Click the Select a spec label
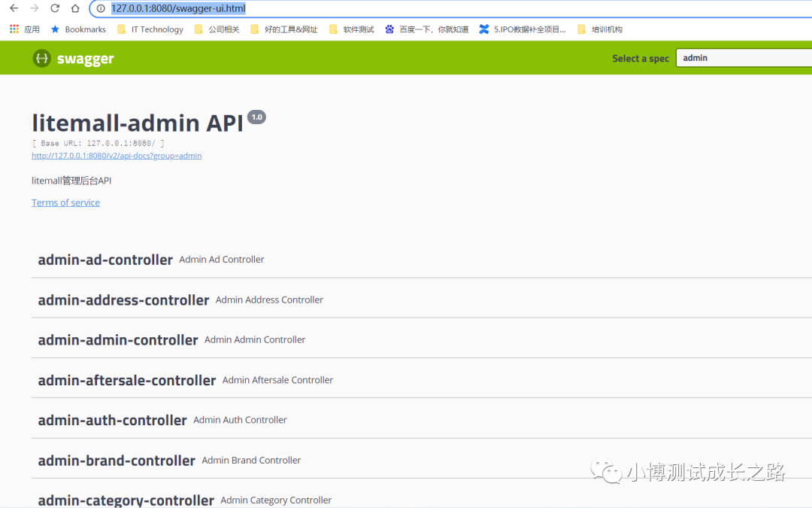Screen dimensions: 812x508 641,59
